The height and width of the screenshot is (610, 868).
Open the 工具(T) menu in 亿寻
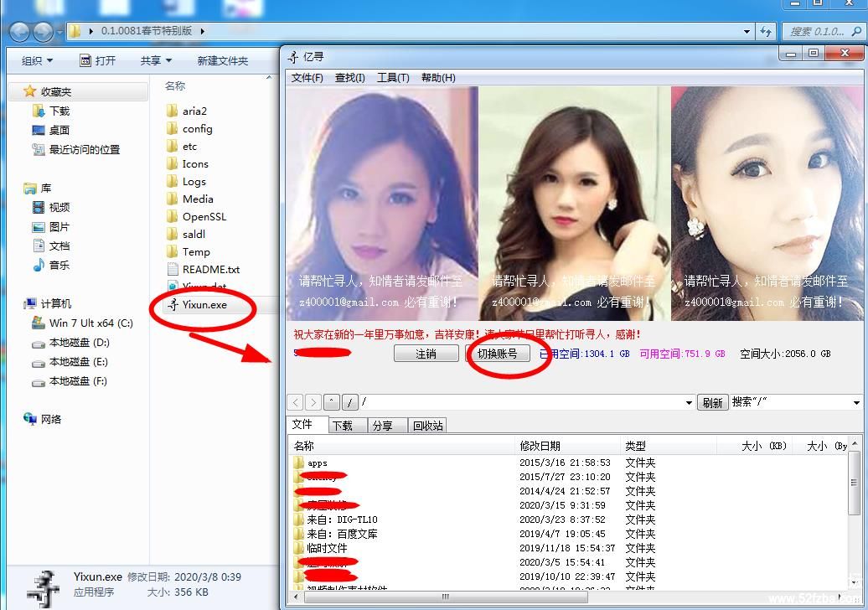393,77
